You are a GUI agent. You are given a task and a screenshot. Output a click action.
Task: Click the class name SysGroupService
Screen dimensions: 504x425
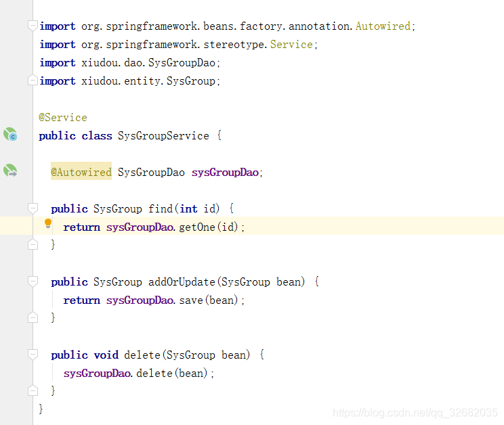[163, 136]
